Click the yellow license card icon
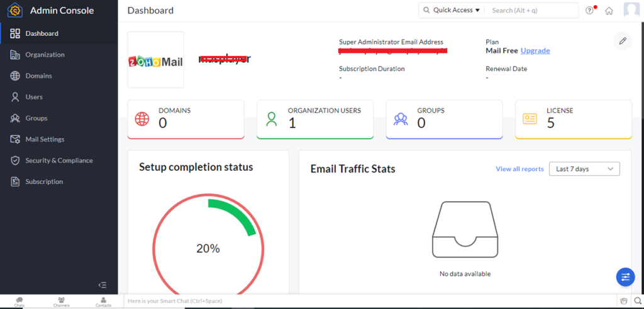The height and width of the screenshot is (309, 644). [530, 119]
